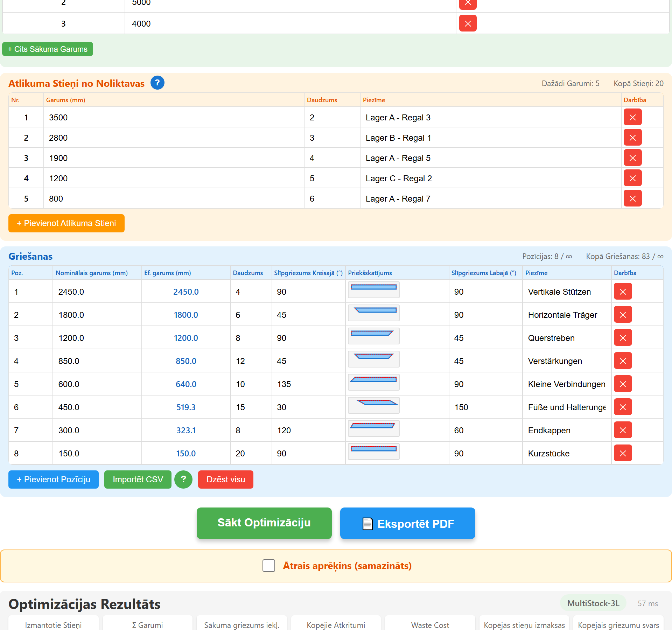
Task: Edit quantity of 1900 mm remnant
Action: pyautogui.click(x=333, y=158)
